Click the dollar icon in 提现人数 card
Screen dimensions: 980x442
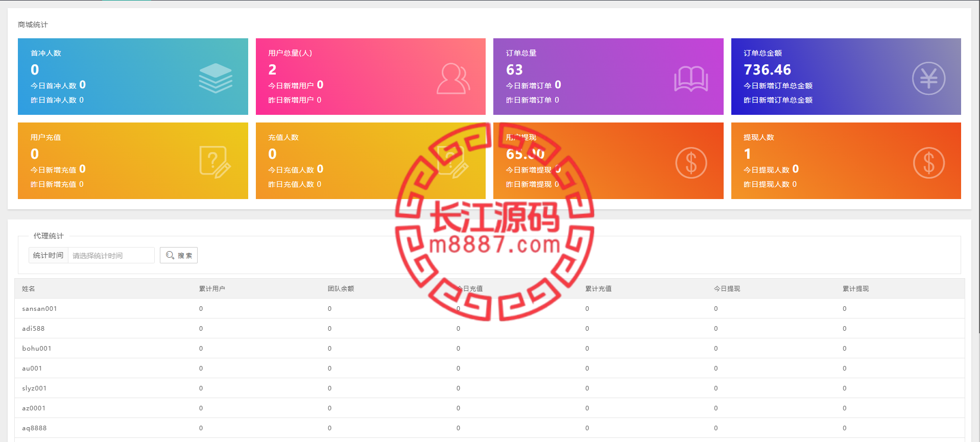tap(928, 163)
